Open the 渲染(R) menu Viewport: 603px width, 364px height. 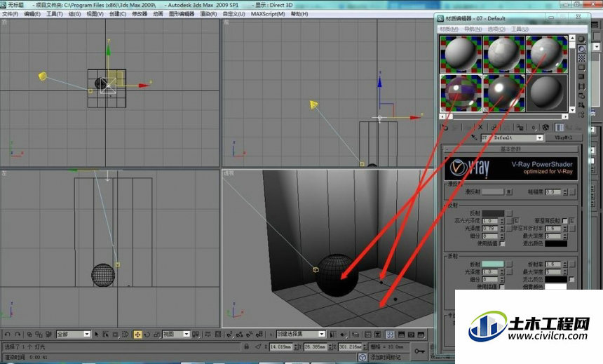(208, 14)
